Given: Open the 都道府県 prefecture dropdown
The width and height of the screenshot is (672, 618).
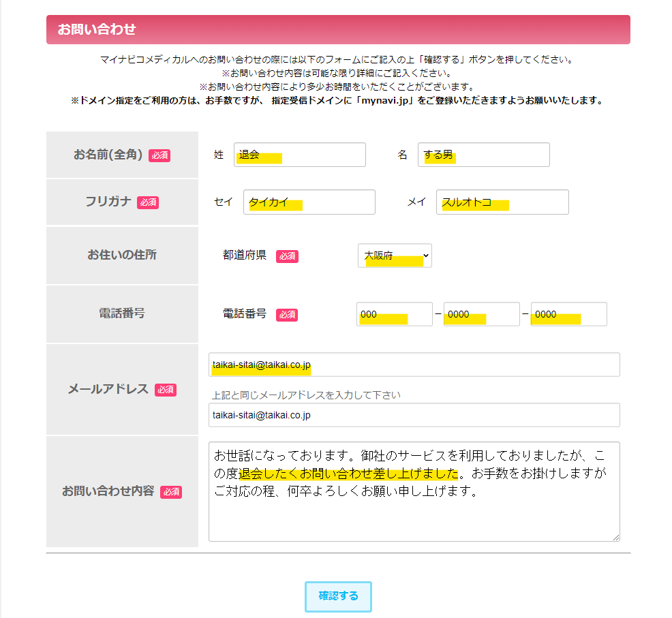Looking at the screenshot, I should (395, 256).
